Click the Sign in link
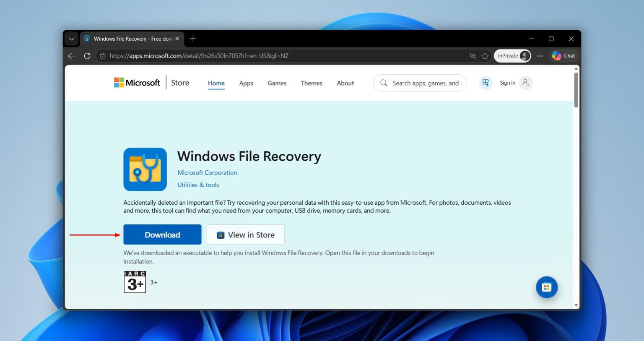Screen dimensions: 644x341 507,83
